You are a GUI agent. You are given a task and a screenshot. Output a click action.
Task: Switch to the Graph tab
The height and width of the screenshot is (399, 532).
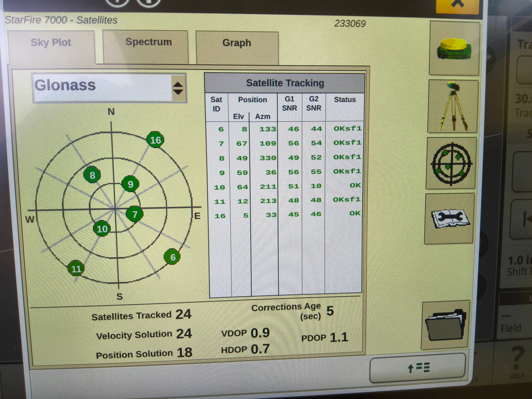(x=237, y=47)
